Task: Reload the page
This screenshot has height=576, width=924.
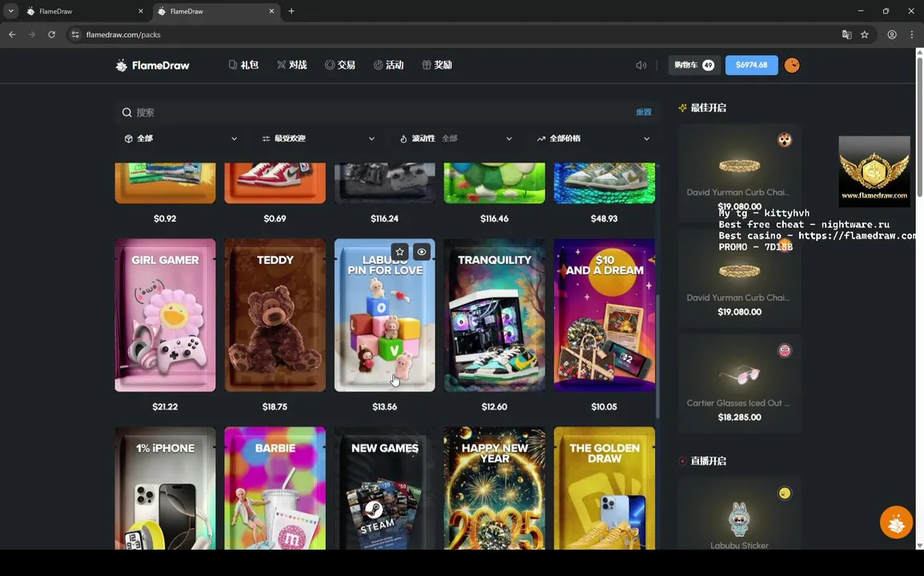Action: (52, 34)
